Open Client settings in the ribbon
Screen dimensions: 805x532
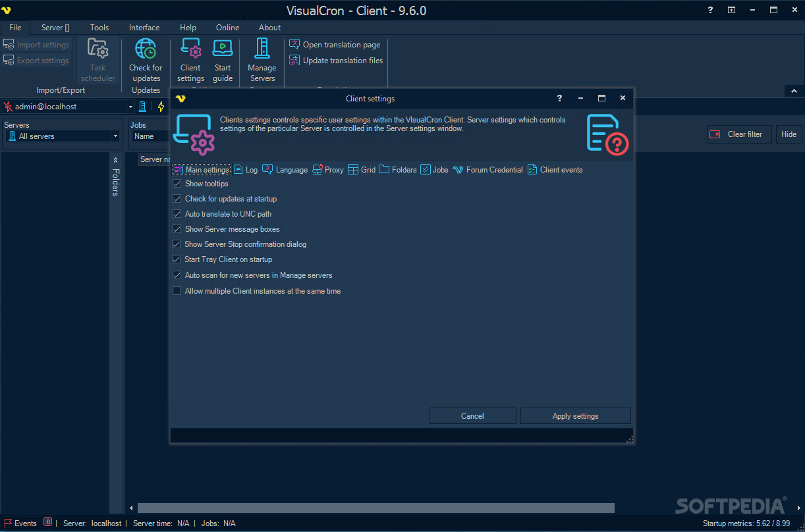pyautogui.click(x=190, y=60)
